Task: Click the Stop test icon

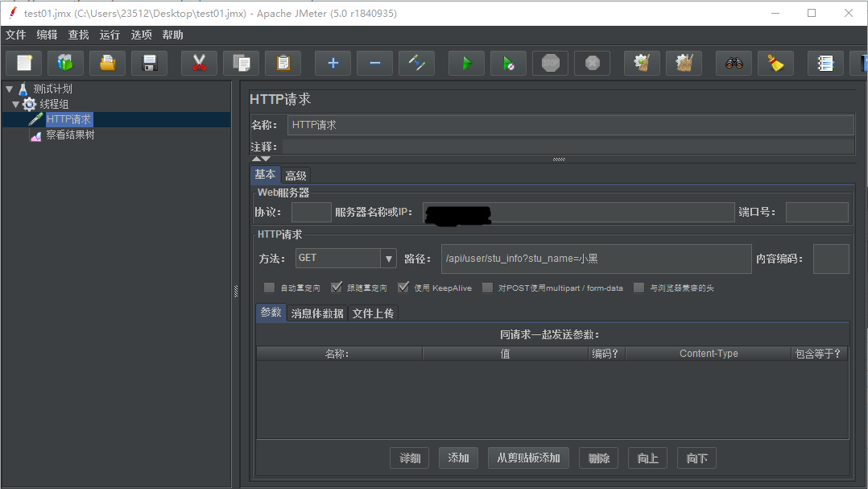Action: (x=550, y=63)
